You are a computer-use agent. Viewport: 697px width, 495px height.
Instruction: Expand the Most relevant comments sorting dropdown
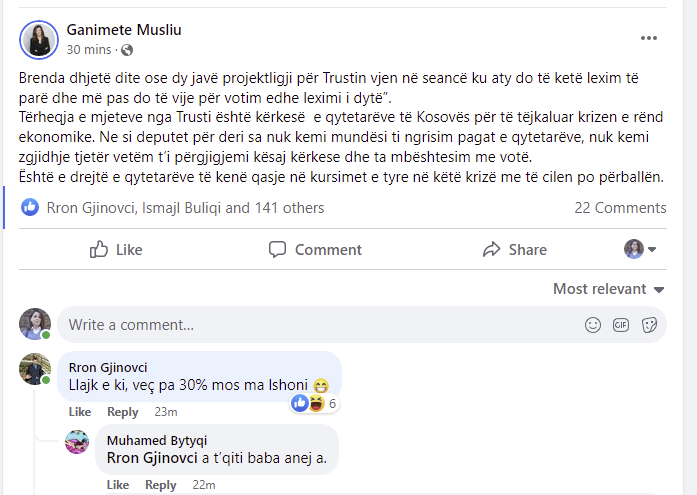point(609,289)
